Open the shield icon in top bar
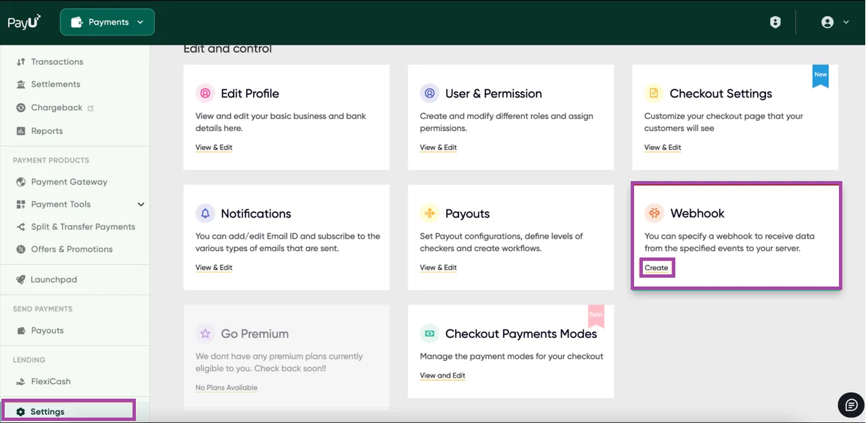The height and width of the screenshot is (423, 868). [x=775, y=22]
